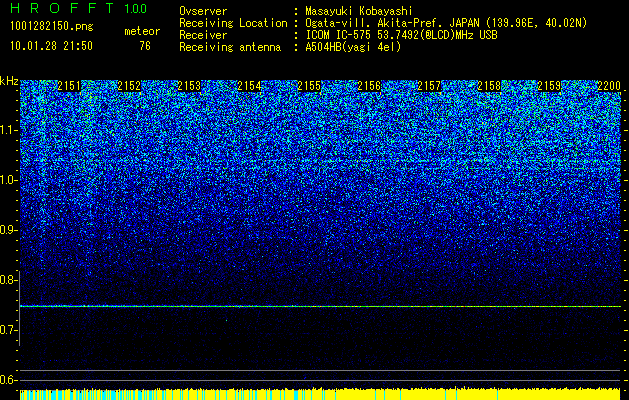Click the observer name Masayuki Kobayashi

pos(359,11)
